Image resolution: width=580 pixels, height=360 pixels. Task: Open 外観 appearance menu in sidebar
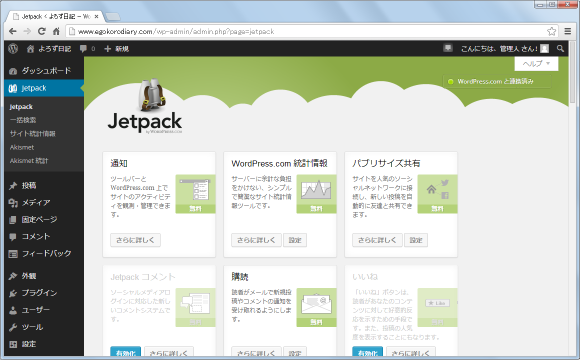44,276
